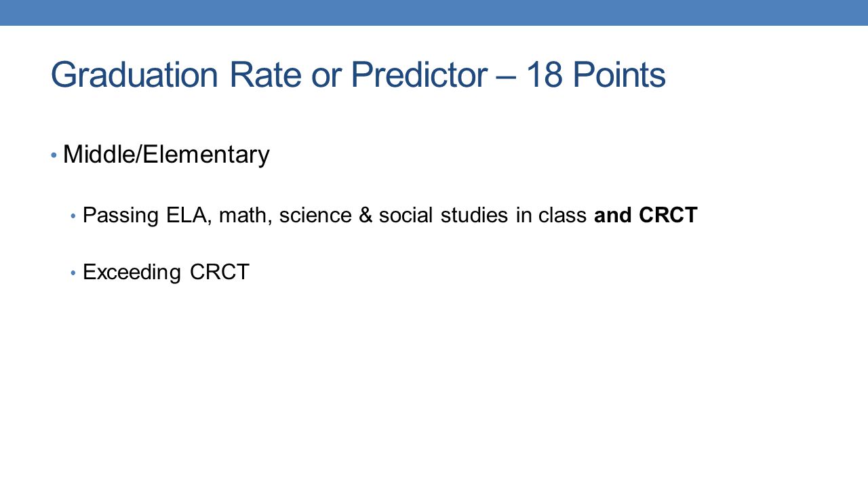Image resolution: width=868 pixels, height=488 pixels.
Task: Click the word 'Exceeding' in last bullet
Action: point(132,273)
